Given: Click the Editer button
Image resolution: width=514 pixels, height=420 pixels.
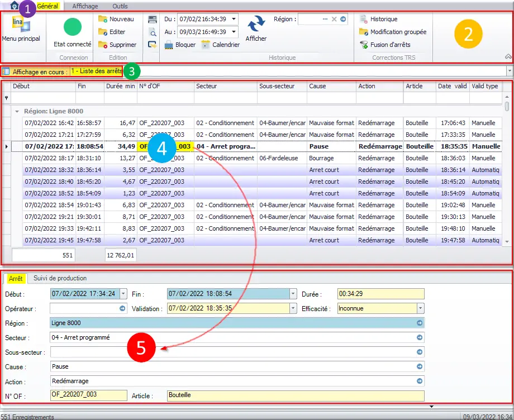Looking at the screenshot, I should [116, 32].
